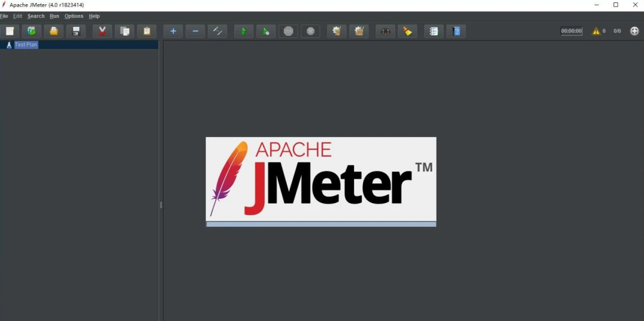Click the Shutdown test icon

pyautogui.click(x=310, y=31)
